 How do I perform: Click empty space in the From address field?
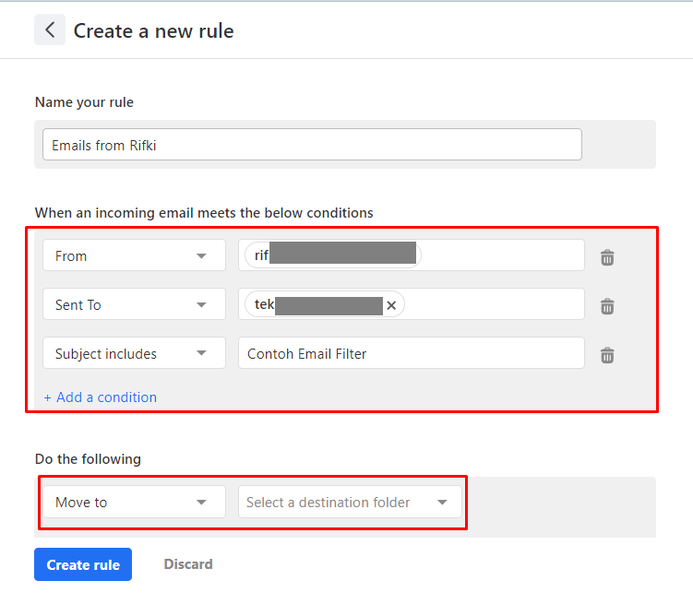[503, 255]
